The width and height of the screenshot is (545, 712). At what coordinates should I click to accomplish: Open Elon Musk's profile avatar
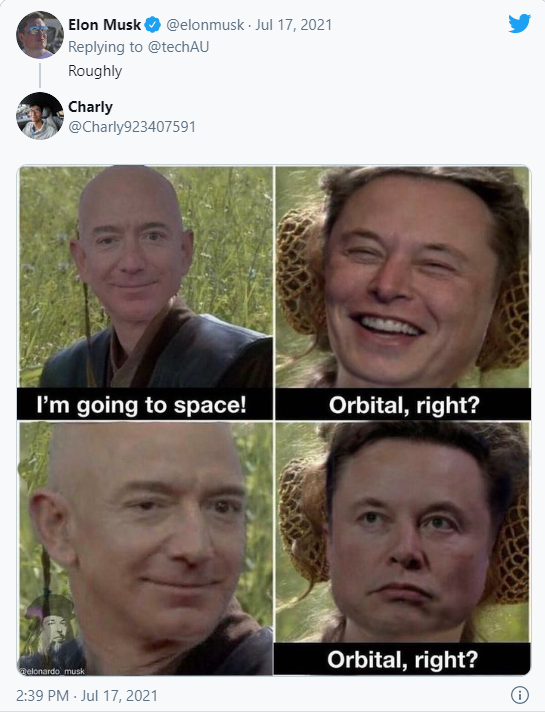pos(40,35)
